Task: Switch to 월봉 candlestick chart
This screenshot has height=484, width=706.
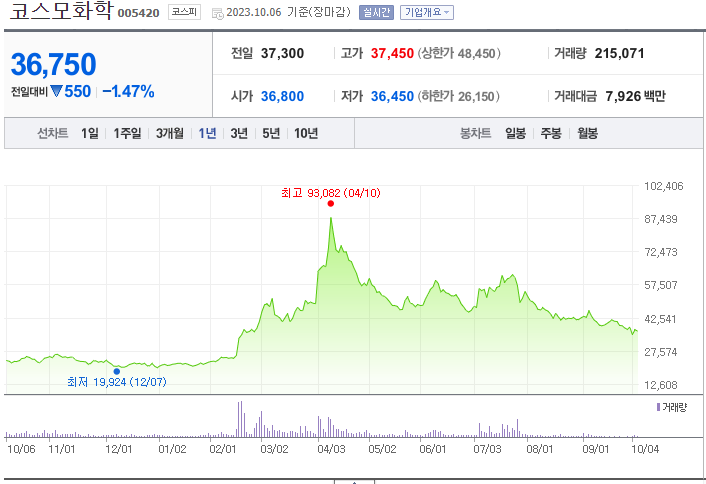Action: 587,133
